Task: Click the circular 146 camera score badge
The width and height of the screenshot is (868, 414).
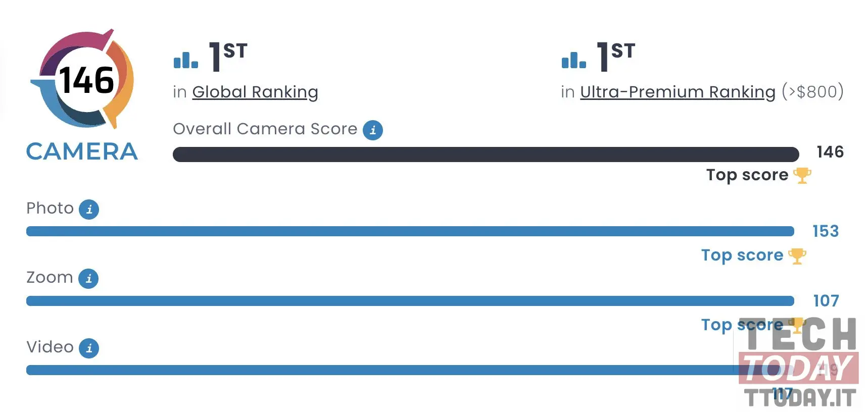Action: coord(82,79)
